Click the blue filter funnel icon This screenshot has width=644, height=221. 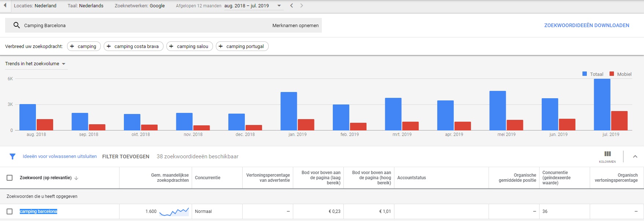point(12,156)
